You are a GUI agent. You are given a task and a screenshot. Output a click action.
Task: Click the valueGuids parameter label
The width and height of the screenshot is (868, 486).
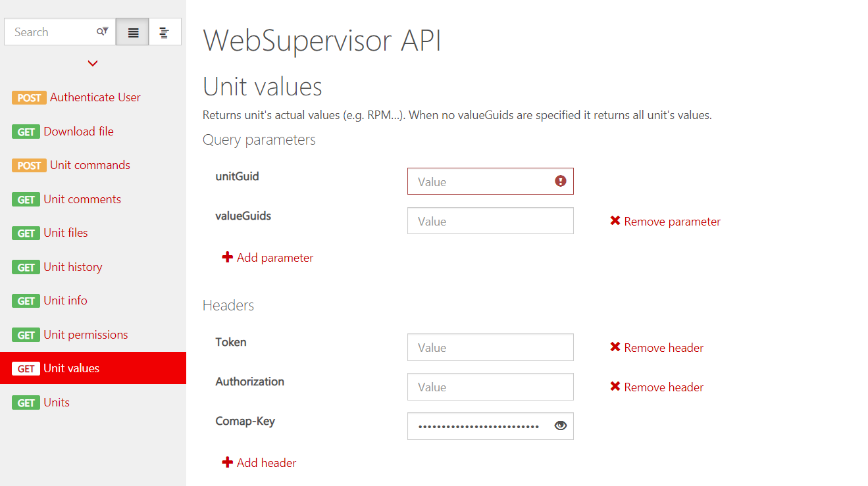pyautogui.click(x=243, y=216)
